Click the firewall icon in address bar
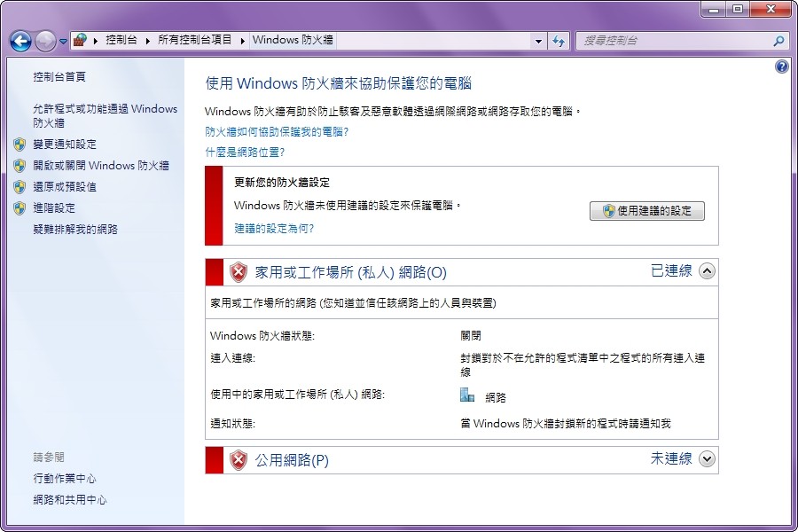The height and width of the screenshot is (532, 798). tap(80, 40)
